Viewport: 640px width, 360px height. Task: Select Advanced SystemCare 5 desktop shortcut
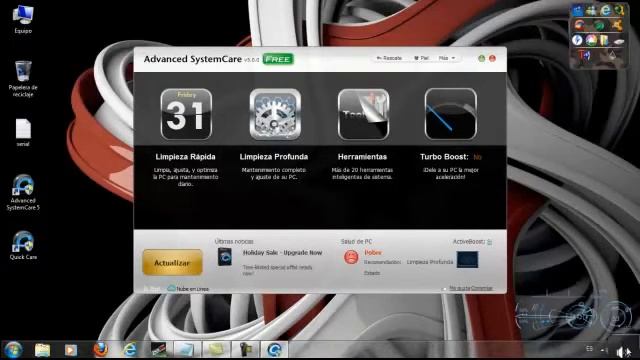[23, 192]
